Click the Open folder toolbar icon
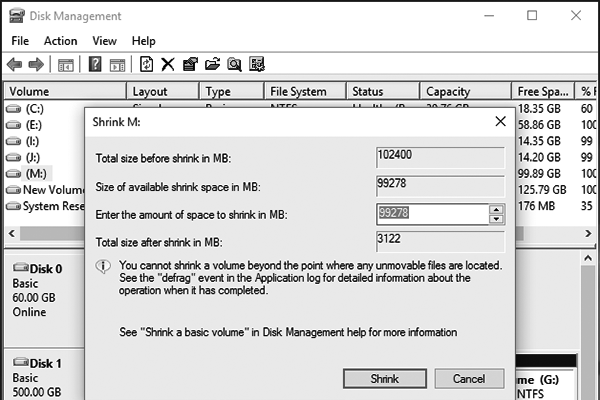 [212, 65]
